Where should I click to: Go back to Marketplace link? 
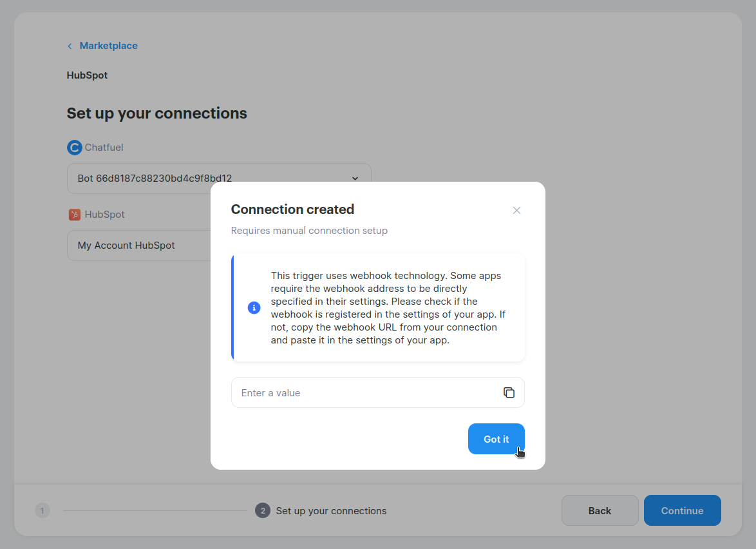(x=108, y=46)
